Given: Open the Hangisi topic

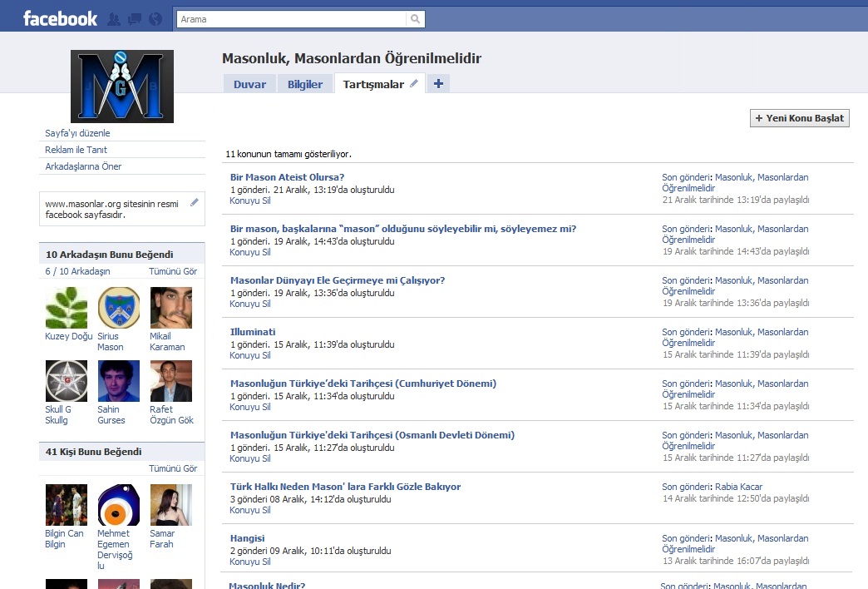Looking at the screenshot, I should click(x=247, y=538).
